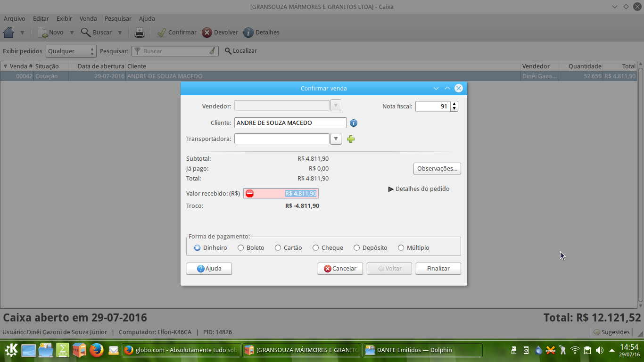Image resolution: width=644 pixels, height=362 pixels.
Task: Open the Vendedor dropdown arrow in dialog
Action: click(336, 106)
